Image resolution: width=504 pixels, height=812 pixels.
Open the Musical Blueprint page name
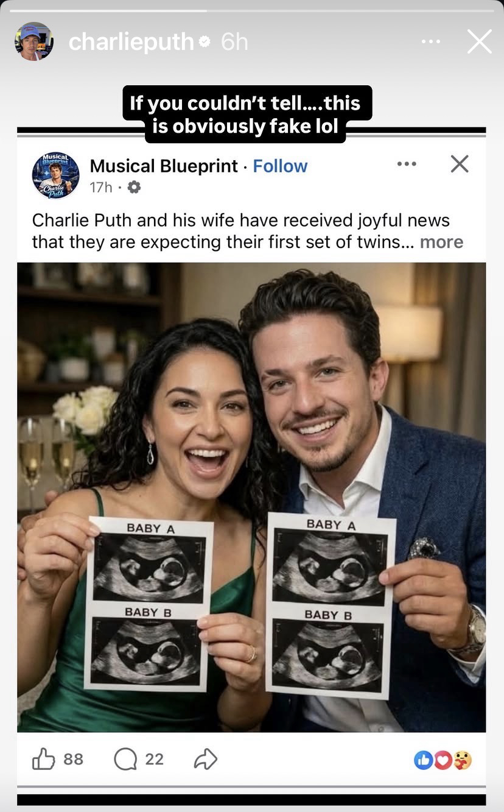(x=164, y=166)
